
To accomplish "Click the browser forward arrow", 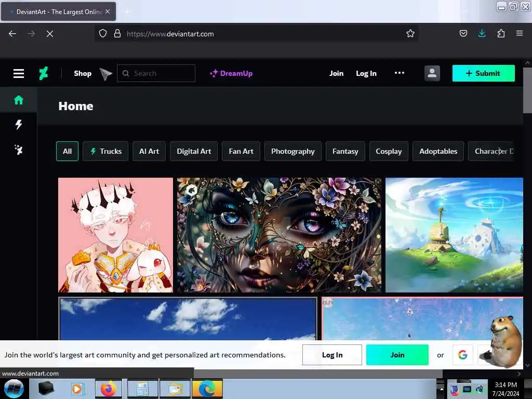I will (31, 34).
